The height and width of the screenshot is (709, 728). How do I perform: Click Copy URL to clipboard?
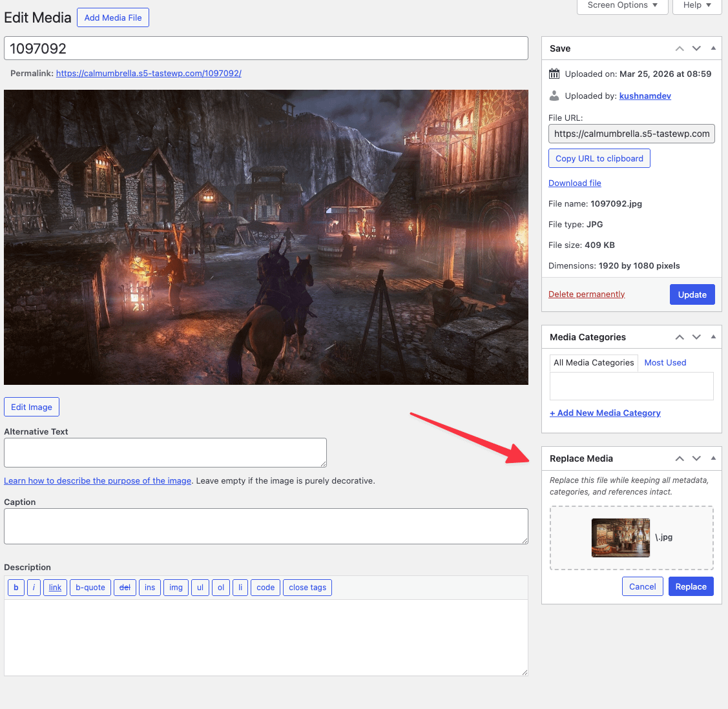(x=599, y=159)
